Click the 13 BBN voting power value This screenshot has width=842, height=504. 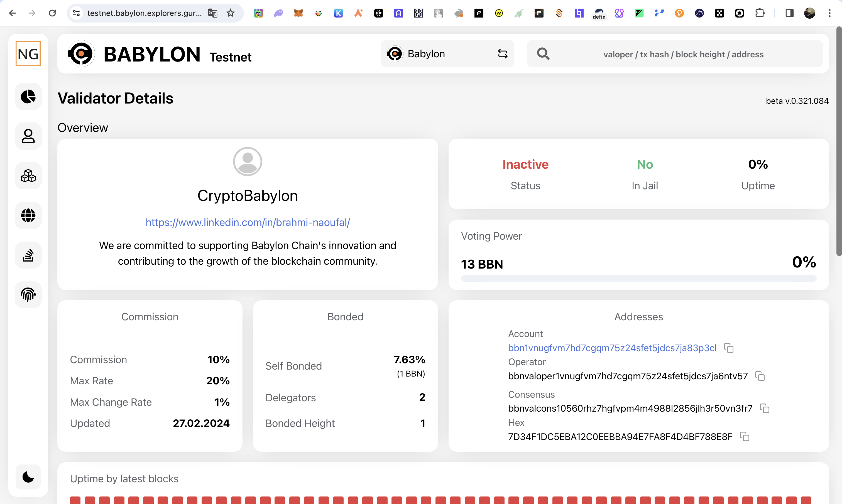482,264
